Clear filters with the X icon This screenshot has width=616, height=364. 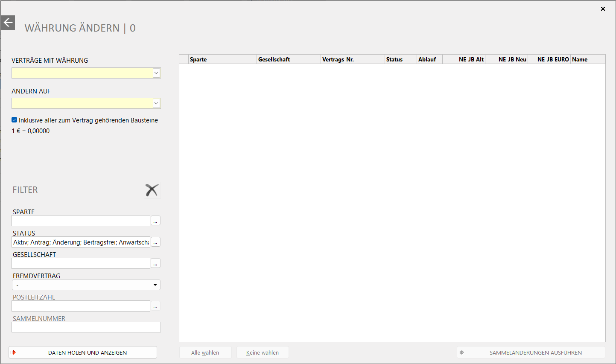pyautogui.click(x=152, y=190)
